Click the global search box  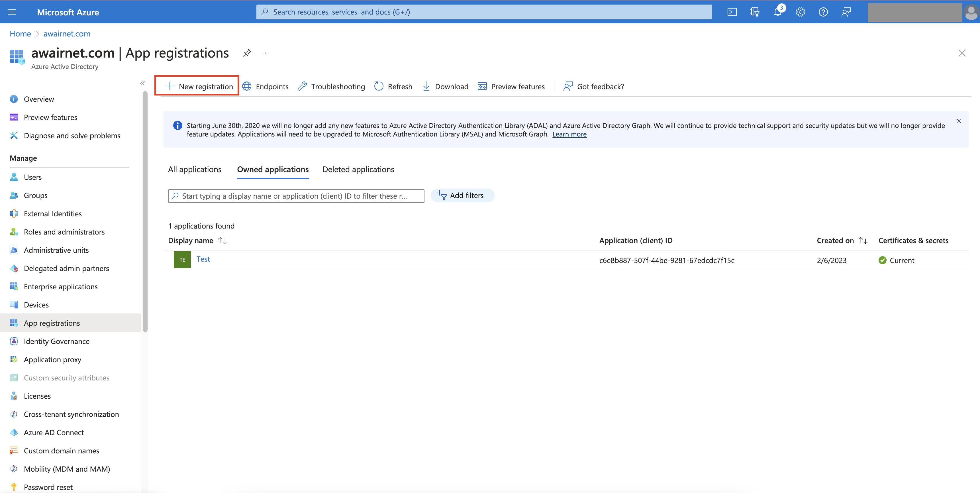pos(484,12)
